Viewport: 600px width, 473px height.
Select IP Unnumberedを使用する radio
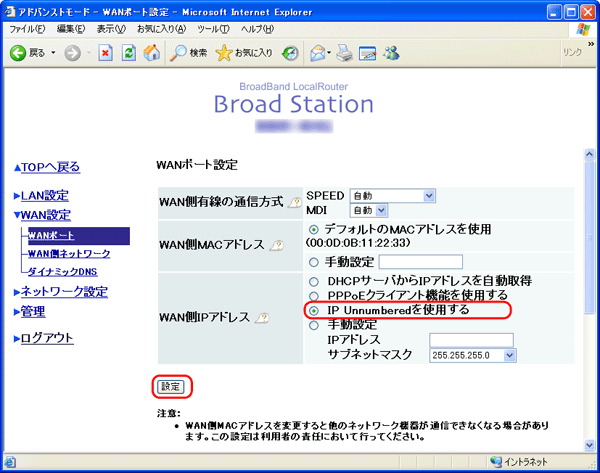[x=313, y=310]
